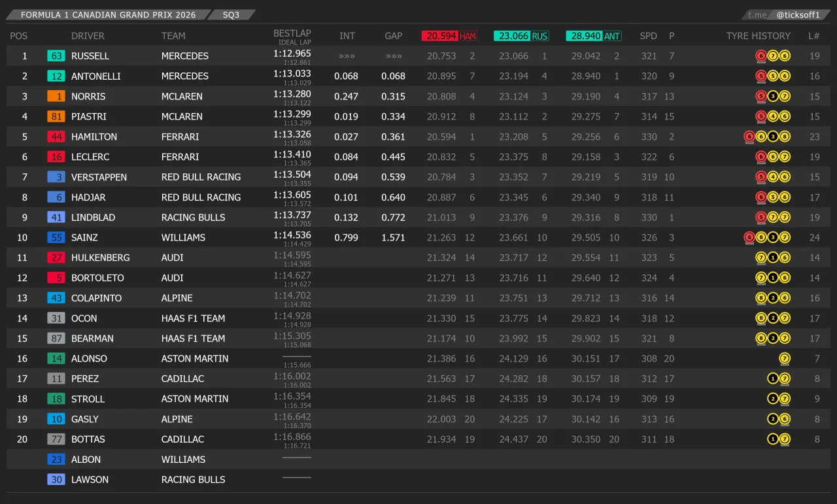837x504 pixels.
Task: Click the single tyre icon in Alonso's row
Action: coord(785,359)
